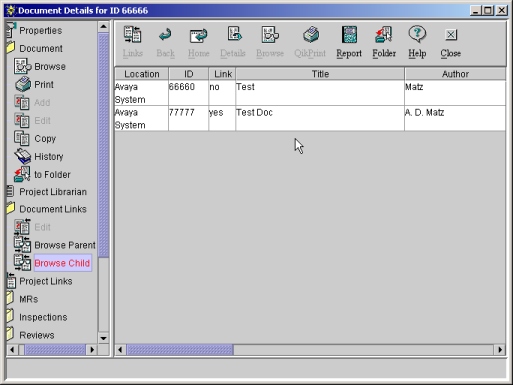Click the Home toolbar icon
Image resolution: width=513 pixels, height=385 pixels.
[199, 35]
